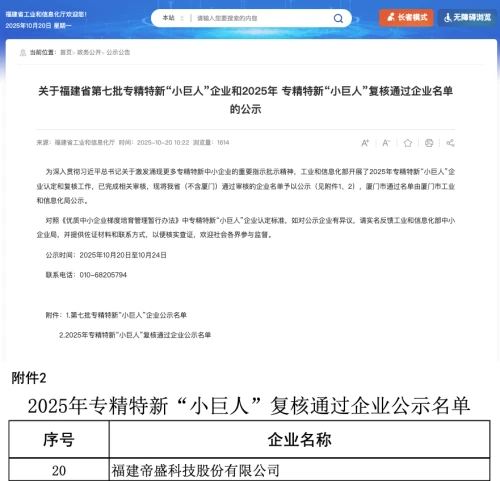Click the 附件2 label
This screenshot has width=500, height=481.
29,378
